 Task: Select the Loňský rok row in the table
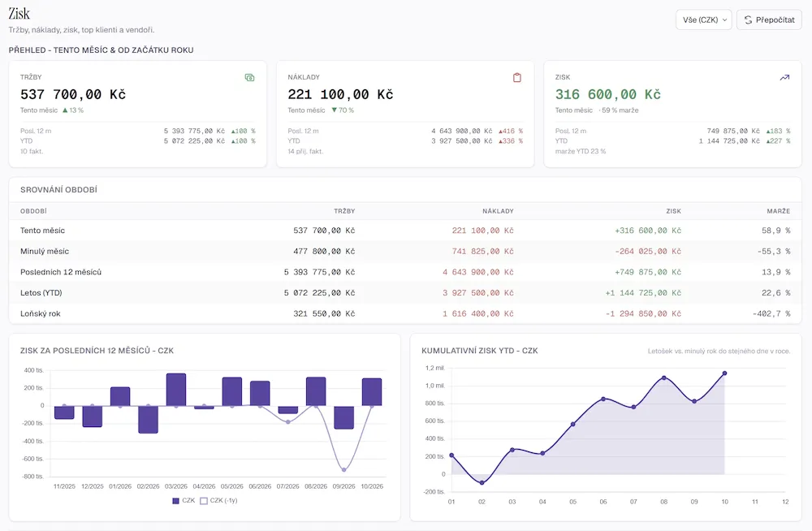tap(405, 313)
